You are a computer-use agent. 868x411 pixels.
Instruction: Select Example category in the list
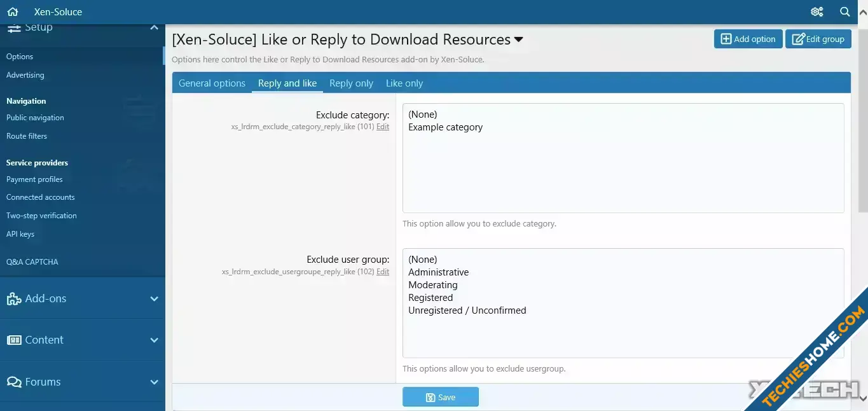(x=623, y=127)
